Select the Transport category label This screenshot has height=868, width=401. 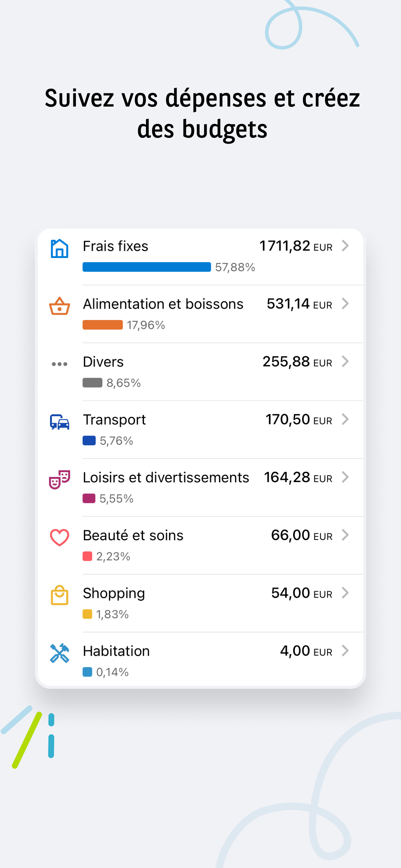tap(114, 420)
